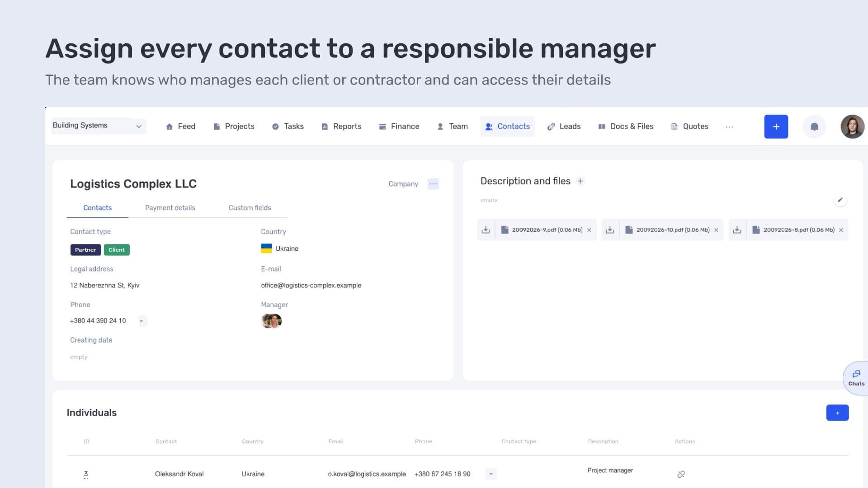Open the notifications bell
Viewport: 868px width, 488px height.
(x=814, y=127)
